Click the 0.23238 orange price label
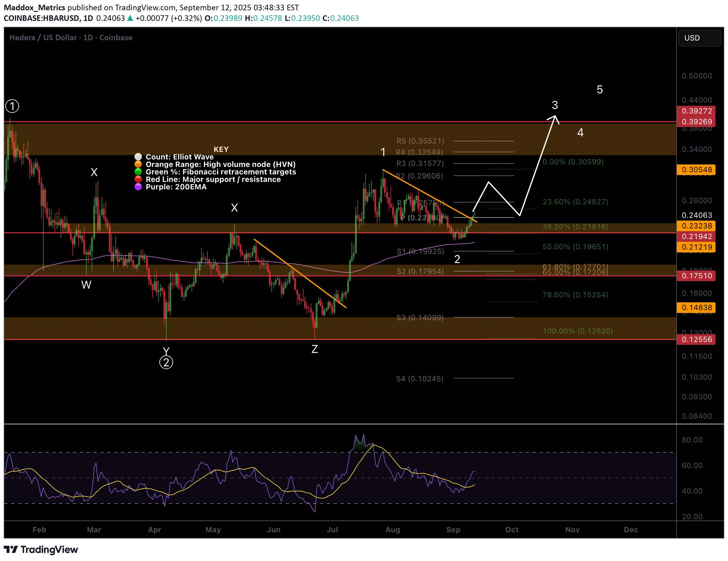Viewport: 728px width, 561px height. click(696, 226)
